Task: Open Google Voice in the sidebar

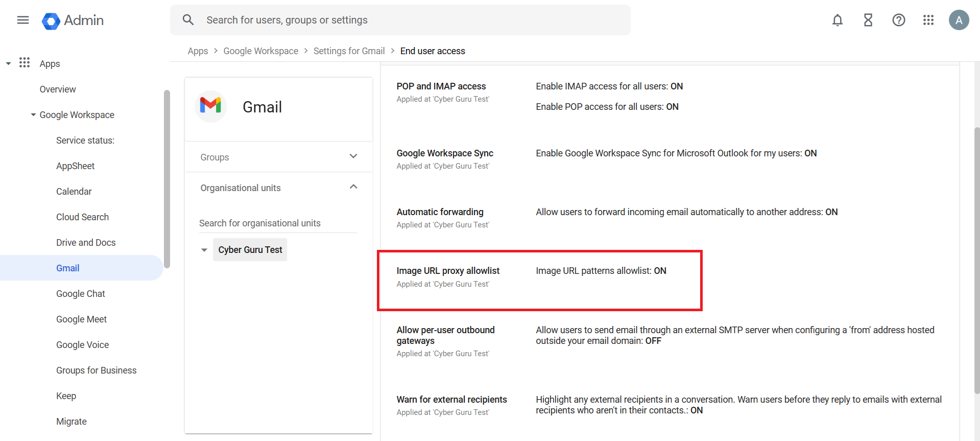Action: point(83,345)
